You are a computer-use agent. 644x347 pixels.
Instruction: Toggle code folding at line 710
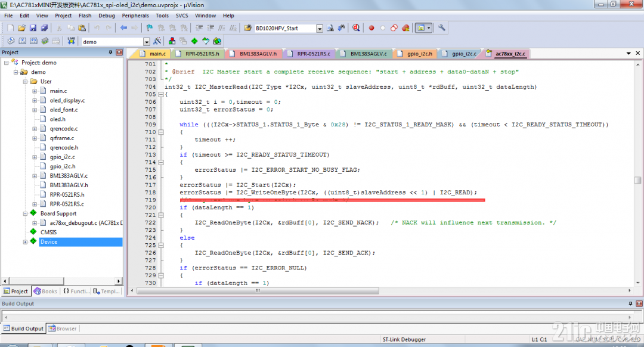(x=161, y=132)
